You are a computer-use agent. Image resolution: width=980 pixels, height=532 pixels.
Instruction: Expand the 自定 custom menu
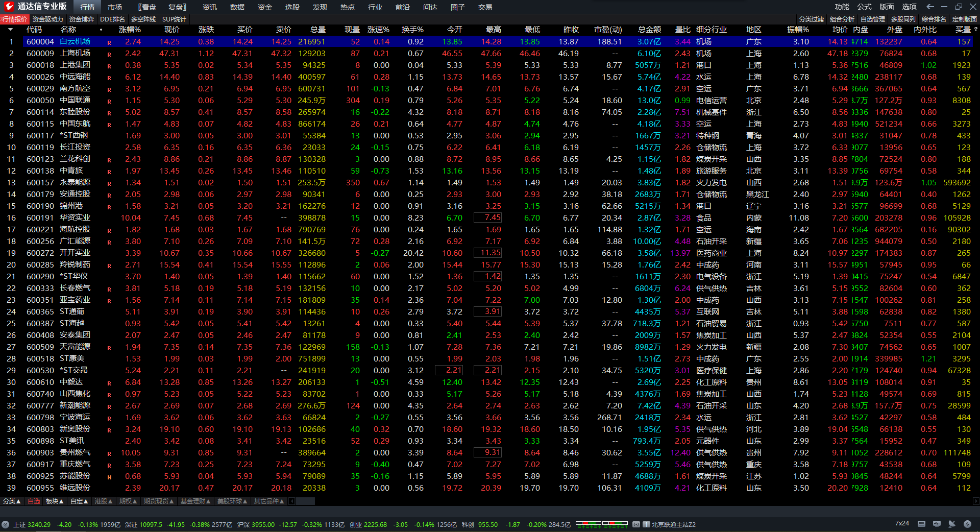[79, 501]
